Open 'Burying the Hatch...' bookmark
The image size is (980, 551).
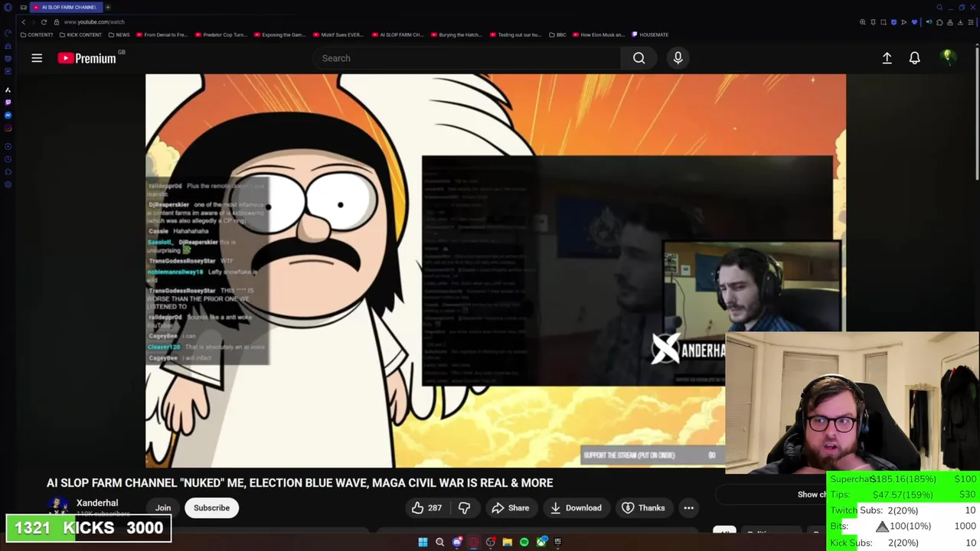456,34
